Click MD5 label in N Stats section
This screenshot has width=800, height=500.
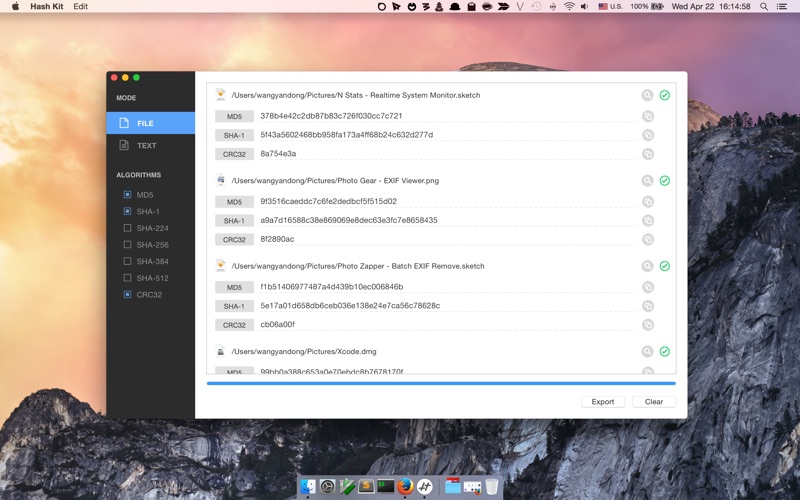click(x=234, y=116)
